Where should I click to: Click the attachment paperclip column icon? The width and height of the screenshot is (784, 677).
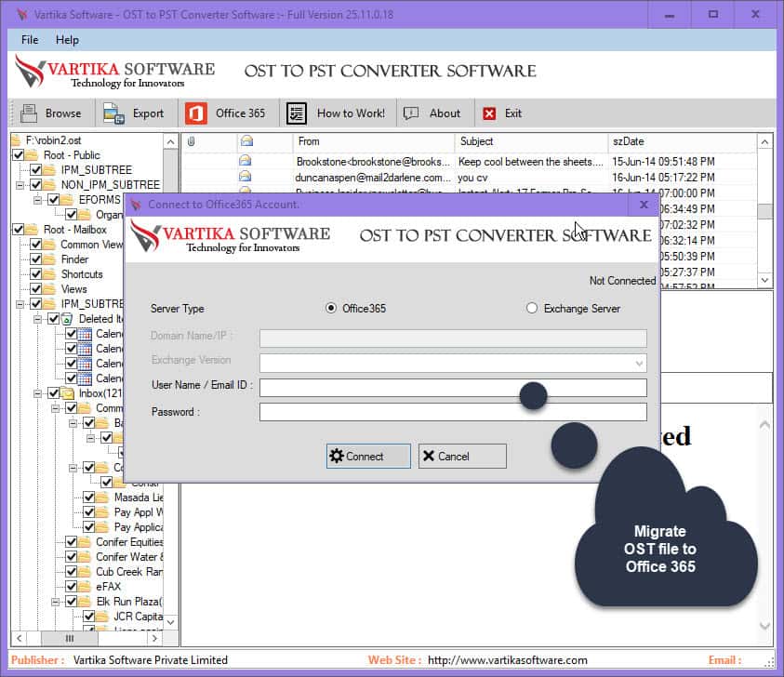[191, 141]
